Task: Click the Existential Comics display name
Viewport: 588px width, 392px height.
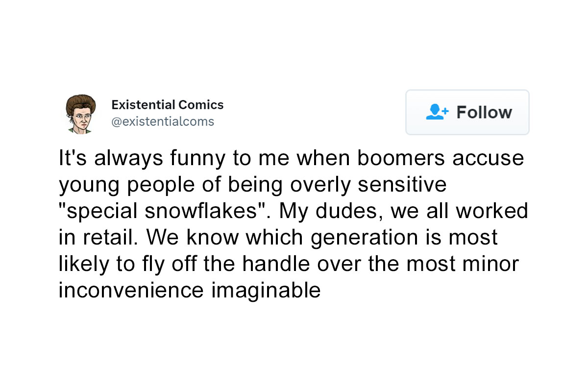Action: pyautogui.click(x=168, y=104)
